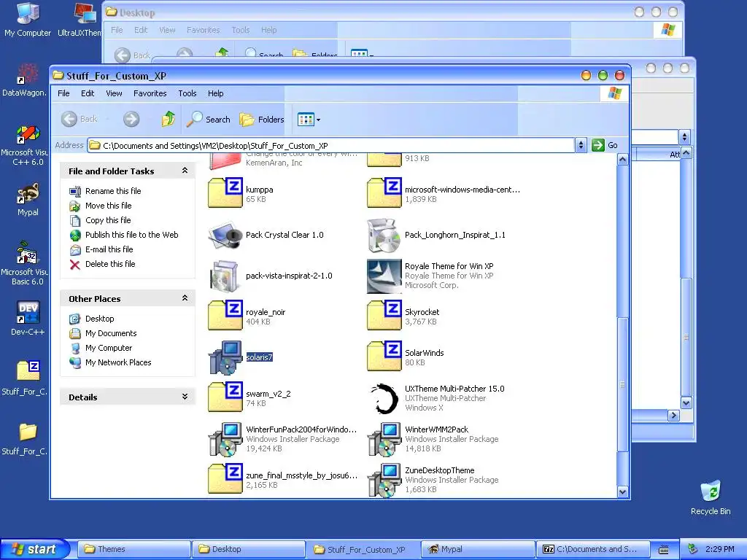Click file list scroll up arrow
The image size is (747, 560).
[622, 160]
